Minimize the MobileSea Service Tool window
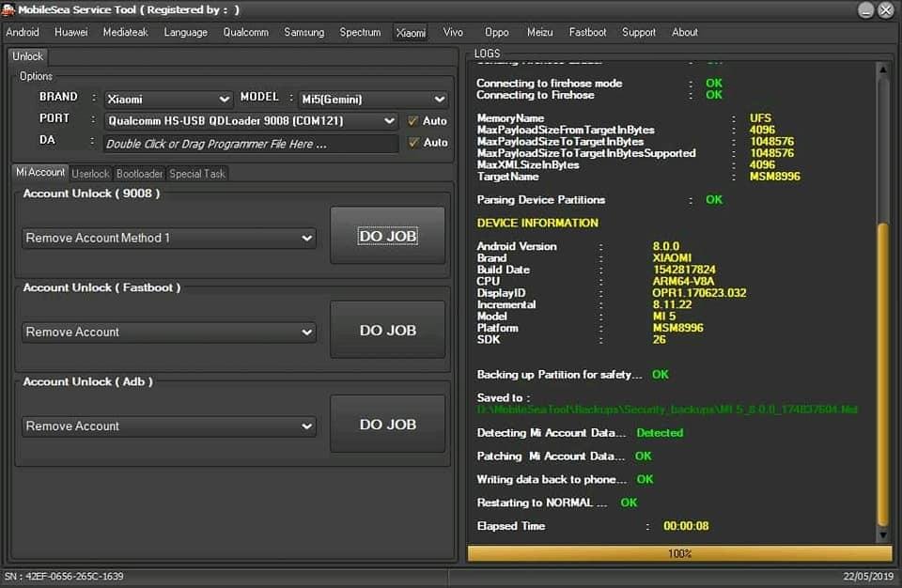The image size is (902, 588). pos(865,10)
